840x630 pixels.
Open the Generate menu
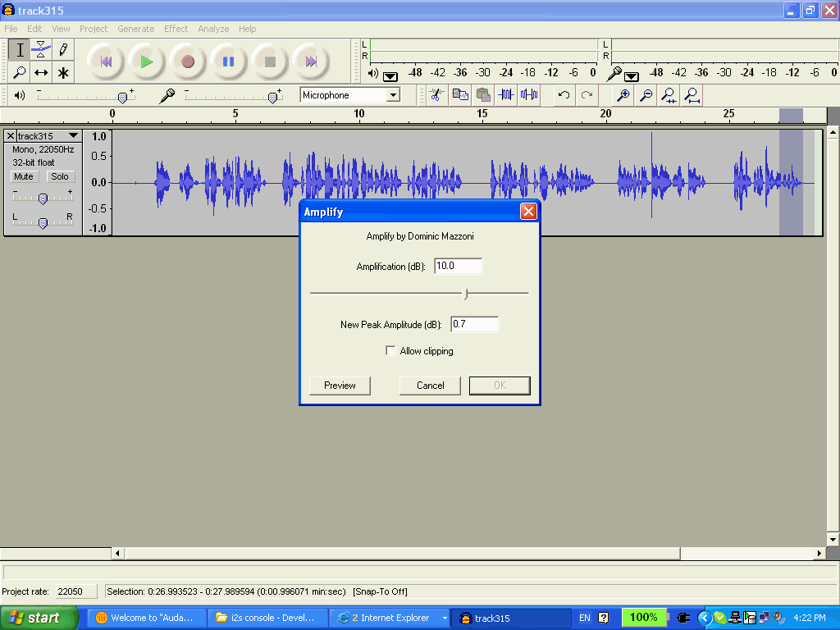(x=135, y=29)
